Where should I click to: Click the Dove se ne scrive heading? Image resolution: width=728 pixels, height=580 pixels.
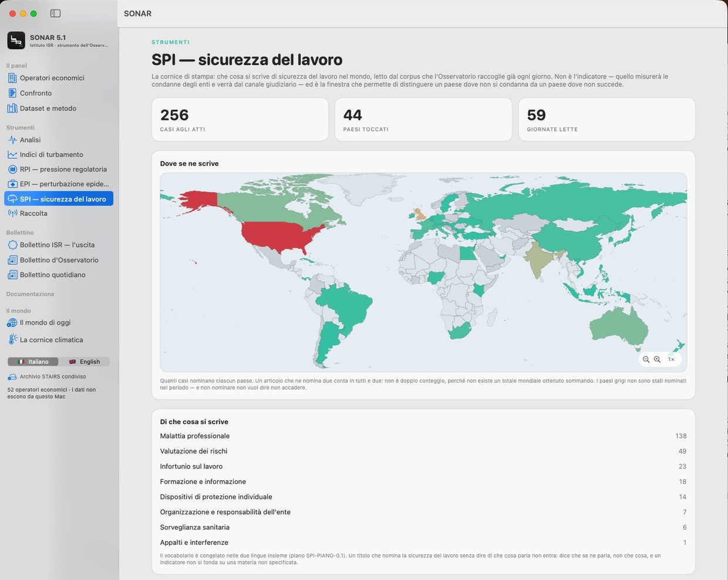(190, 164)
